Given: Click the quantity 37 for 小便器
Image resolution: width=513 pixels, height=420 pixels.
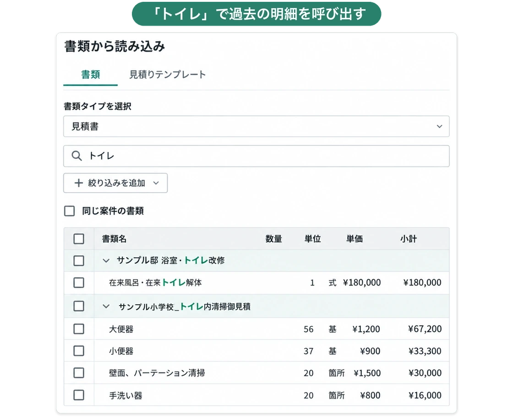Looking at the screenshot, I should click(x=309, y=351).
